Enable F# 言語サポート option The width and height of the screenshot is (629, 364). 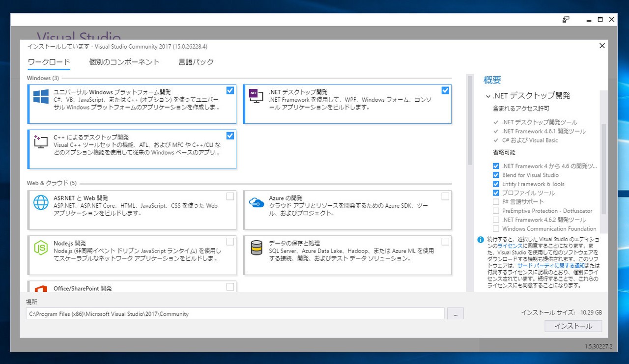[x=496, y=202]
